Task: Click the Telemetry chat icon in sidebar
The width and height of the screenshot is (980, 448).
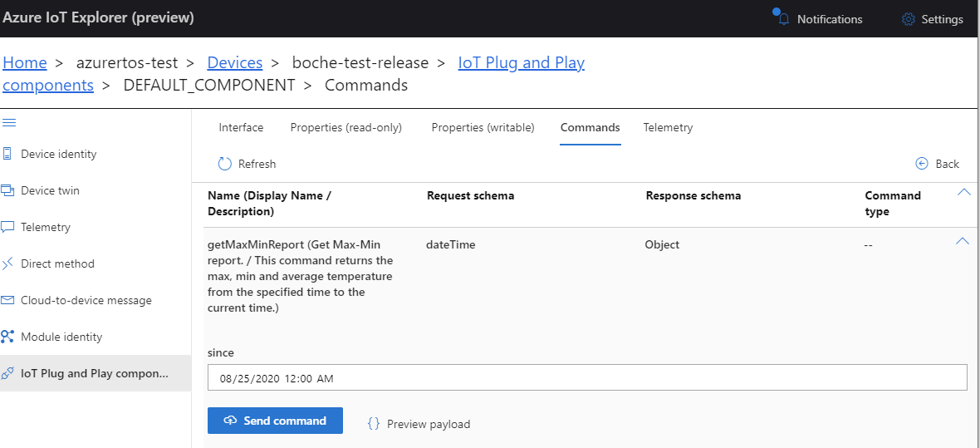Action: 8,227
